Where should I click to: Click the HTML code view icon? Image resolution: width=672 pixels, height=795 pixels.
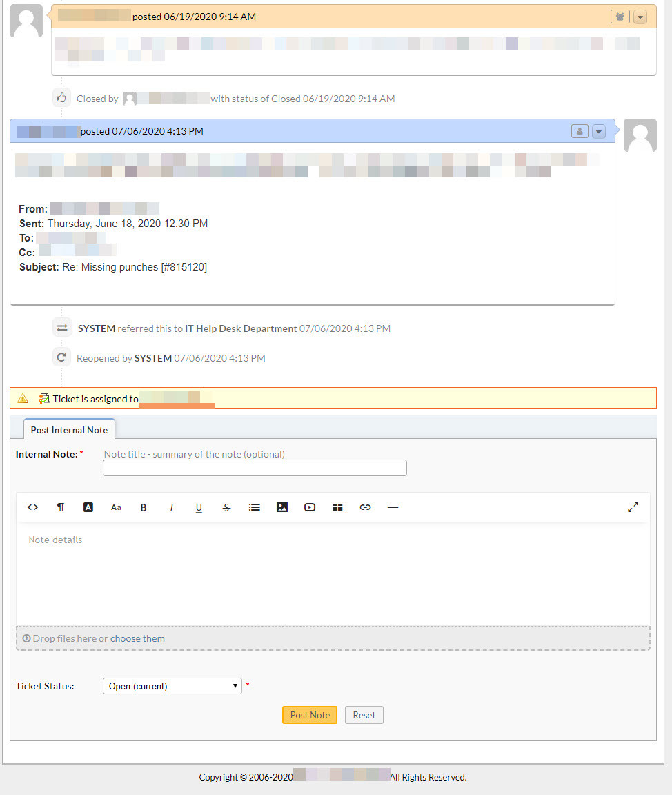click(32, 507)
